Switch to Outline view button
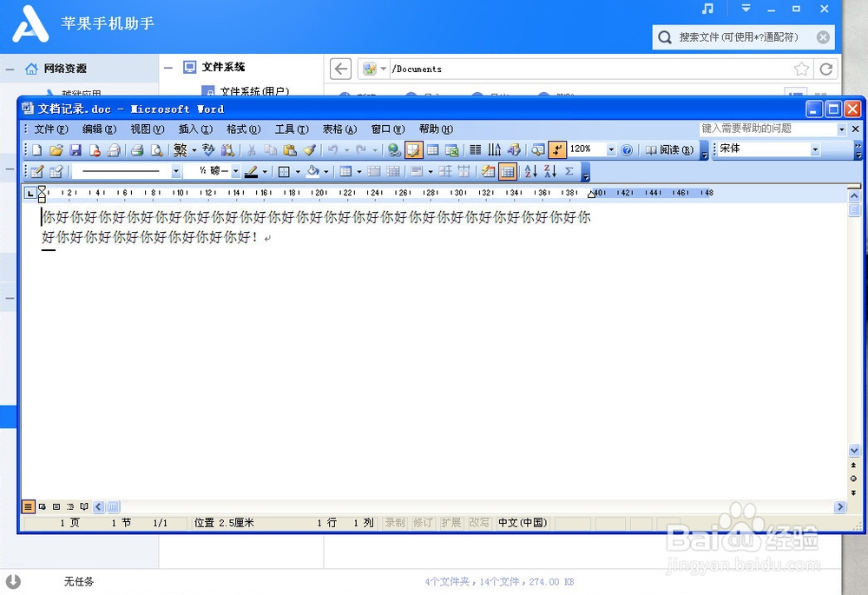The image size is (868, 595). pos(70,506)
